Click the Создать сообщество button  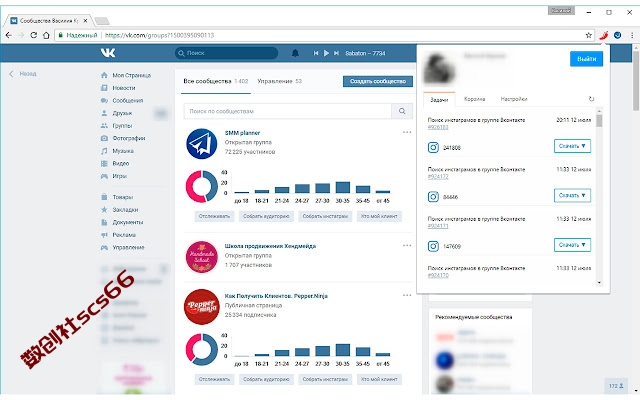378,81
